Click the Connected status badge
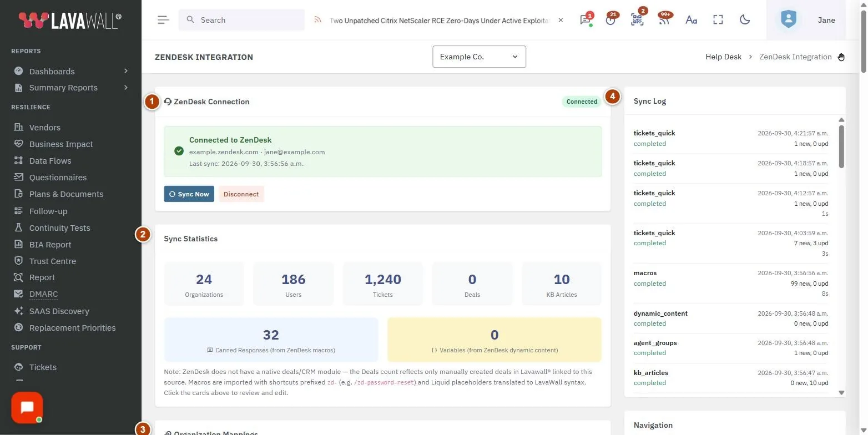The height and width of the screenshot is (435, 868). pyautogui.click(x=582, y=102)
